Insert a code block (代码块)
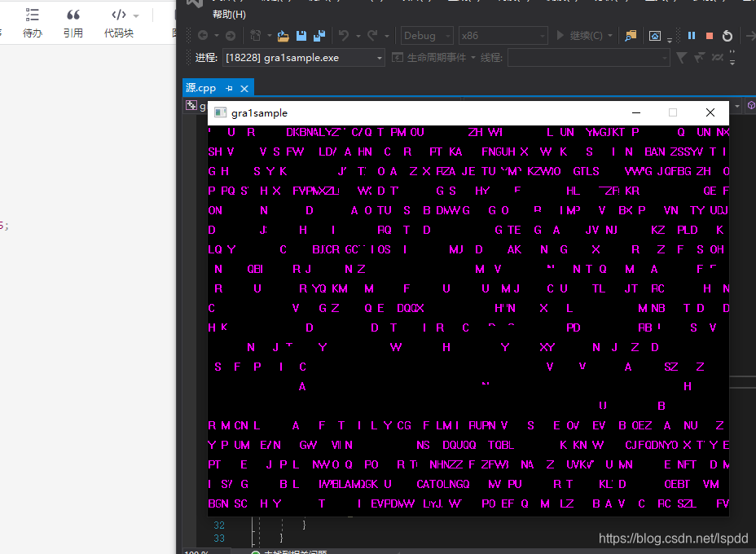The width and height of the screenshot is (756, 554). coord(119,23)
